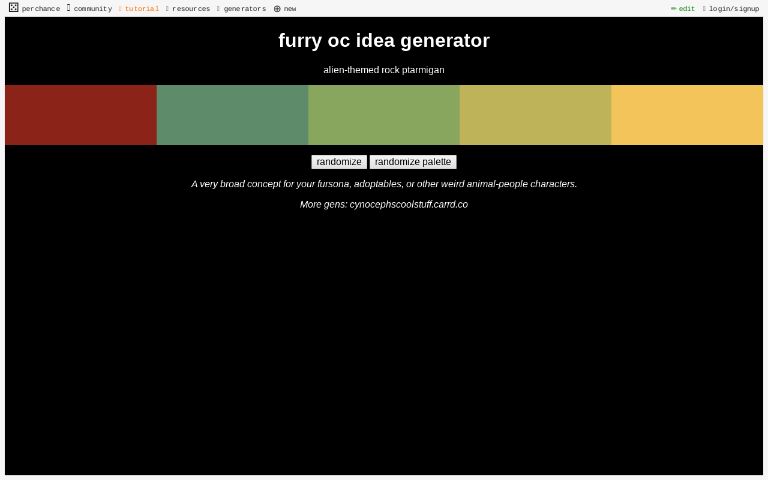This screenshot has width=768, height=480.
Task: Click the cynocephscoolstuff.carrd.co more gens text
Action: coord(408,204)
